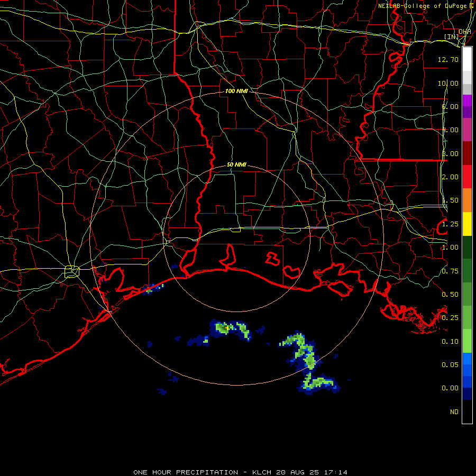This screenshot has height=476, width=476.
Task: Select the 1.25 legend value
Action: point(450,224)
